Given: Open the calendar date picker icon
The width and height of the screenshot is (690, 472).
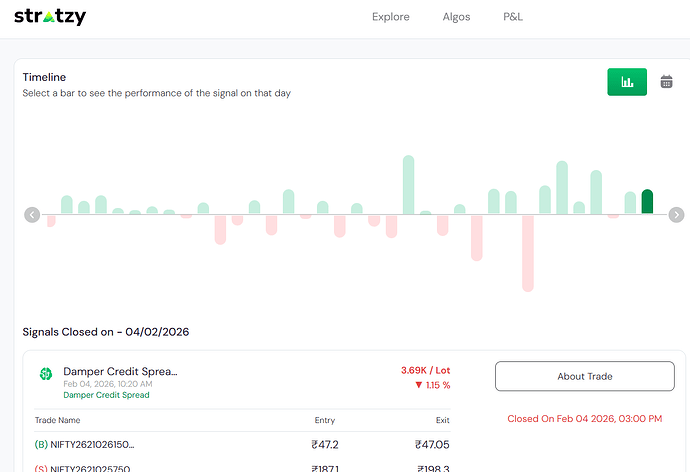Looking at the screenshot, I should 666,82.
